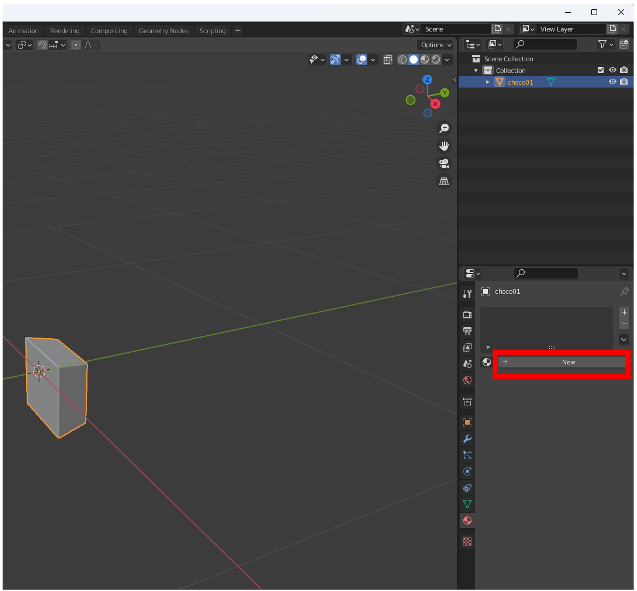Open the Modifier properties wrench tab
This screenshot has height=591, width=637.
tap(467, 439)
